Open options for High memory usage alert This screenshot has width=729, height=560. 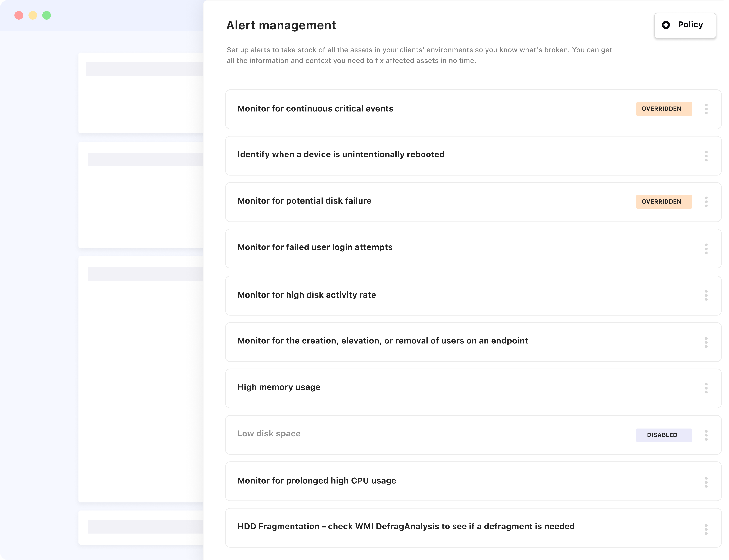click(x=706, y=388)
